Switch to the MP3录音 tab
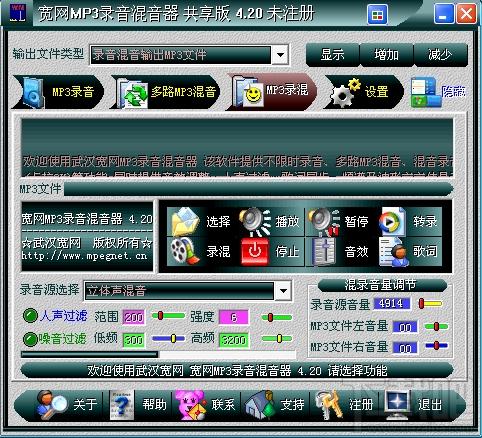The height and width of the screenshot is (438, 482). pyautogui.click(x=58, y=92)
